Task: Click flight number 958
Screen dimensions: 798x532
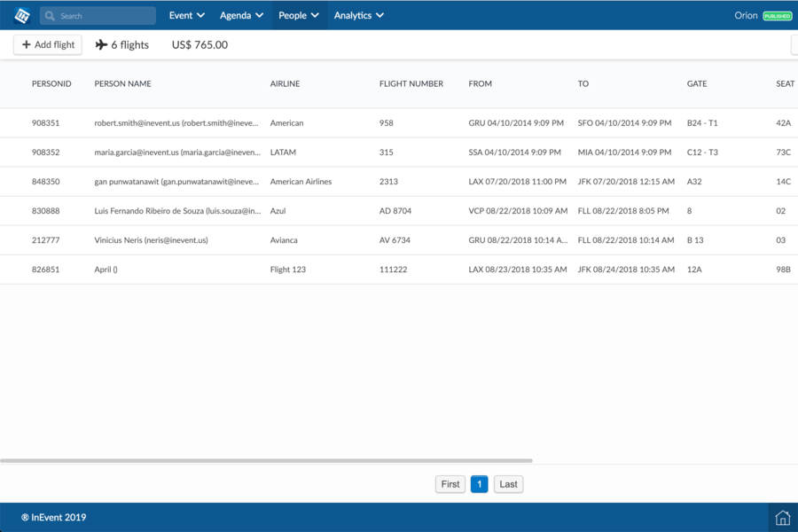Action: (387, 122)
